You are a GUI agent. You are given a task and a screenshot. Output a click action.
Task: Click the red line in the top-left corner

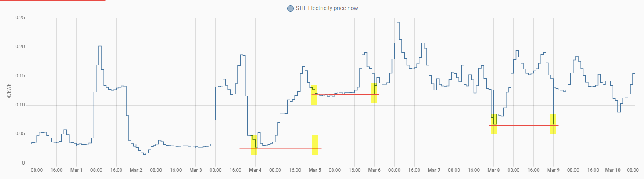coord(52,1)
